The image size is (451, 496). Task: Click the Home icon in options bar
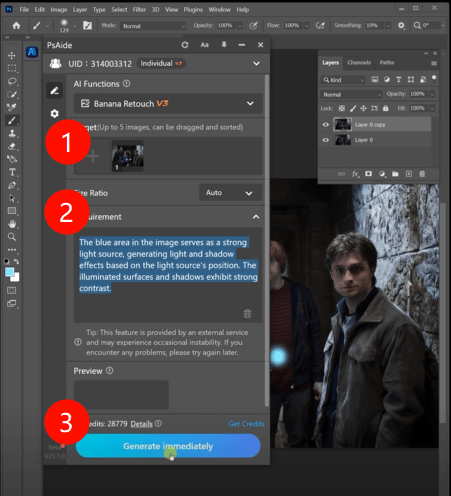pyautogui.click(x=16, y=26)
